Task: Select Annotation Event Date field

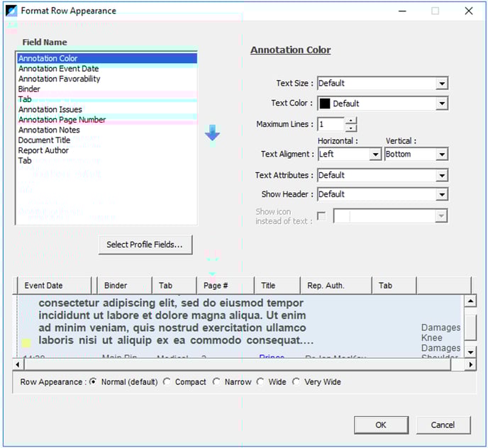Action: point(107,69)
